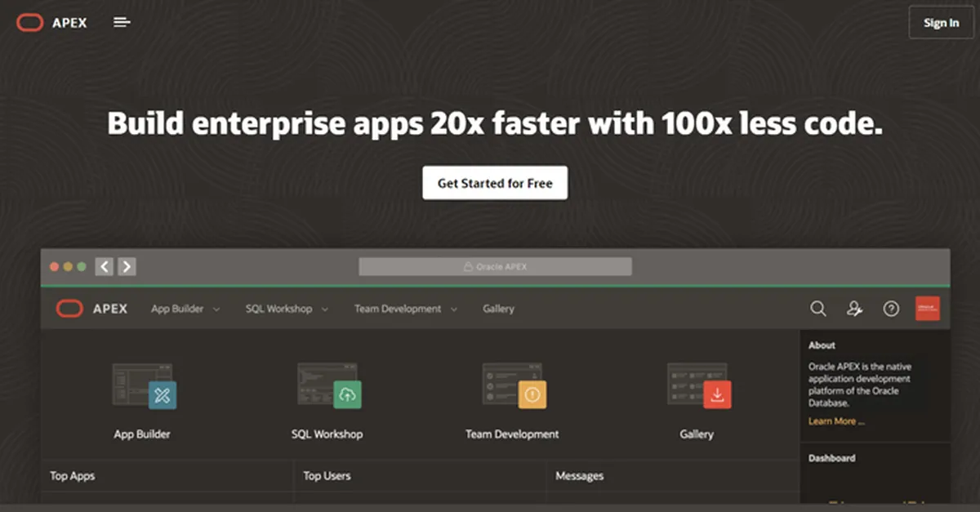Screen dimensions: 980x512
Task: Click the red oval logo in inner toolbar
Action: (x=69, y=309)
